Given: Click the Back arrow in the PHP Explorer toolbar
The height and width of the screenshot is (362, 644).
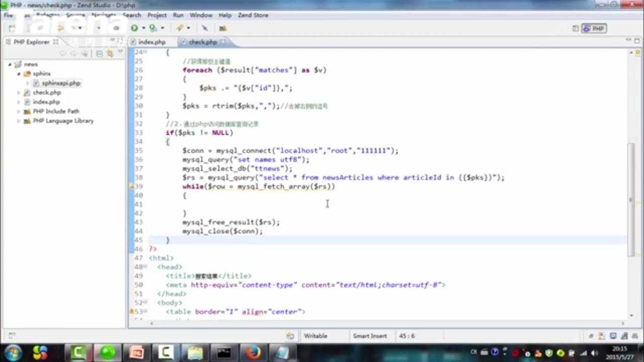Looking at the screenshot, I should [63, 54].
